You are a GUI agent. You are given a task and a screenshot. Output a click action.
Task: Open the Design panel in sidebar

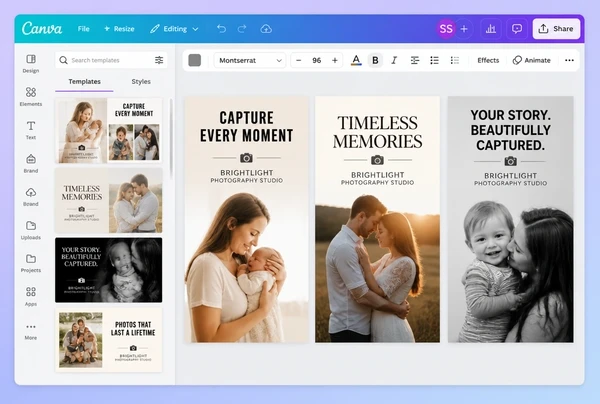[x=31, y=64]
